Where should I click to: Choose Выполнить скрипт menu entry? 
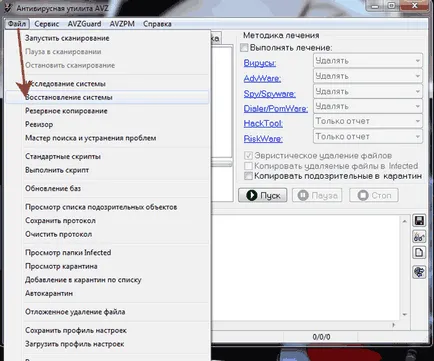107,170
